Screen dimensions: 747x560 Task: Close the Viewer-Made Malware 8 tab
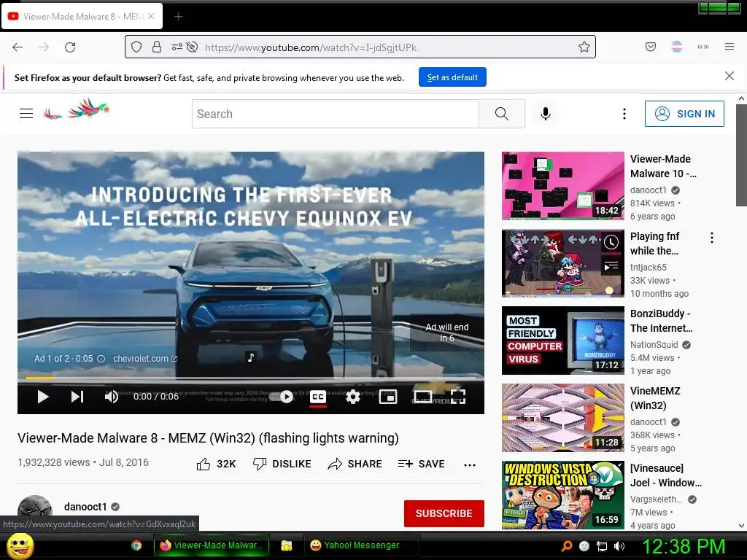click(x=151, y=16)
